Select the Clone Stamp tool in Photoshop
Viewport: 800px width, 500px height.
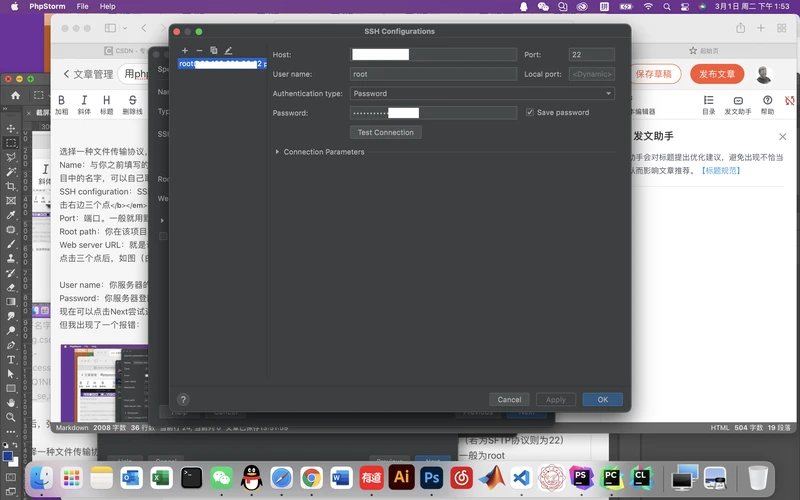[x=11, y=258]
